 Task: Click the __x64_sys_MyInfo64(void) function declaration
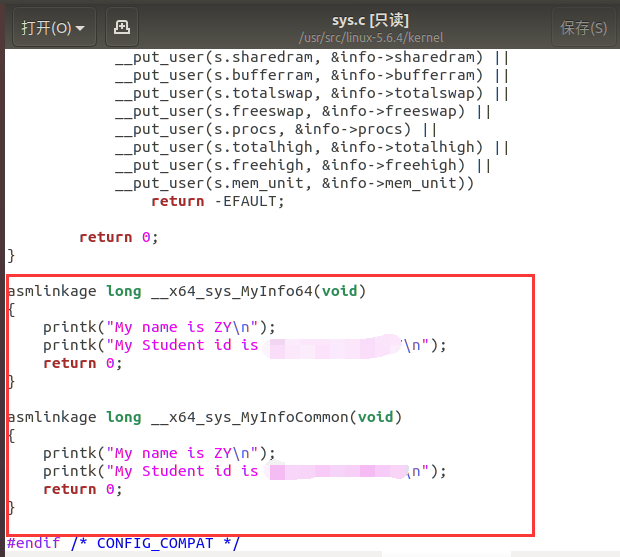pos(187,291)
